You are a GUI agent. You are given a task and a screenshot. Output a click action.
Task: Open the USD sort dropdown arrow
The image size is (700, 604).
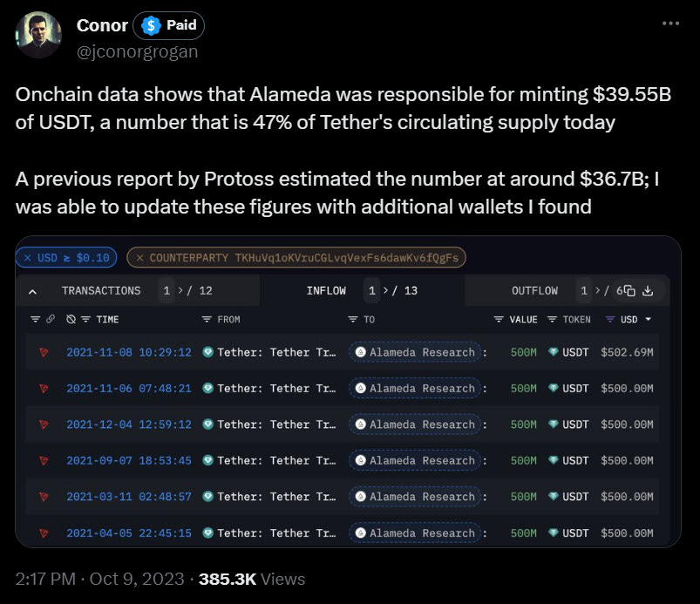point(649,319)
